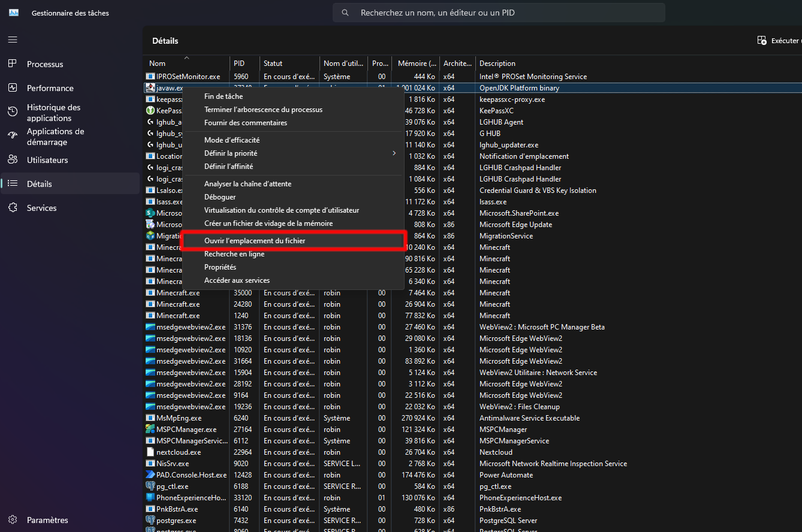Choose Définir l'affinité
The image size is (802, 532).
coord(293,167)
